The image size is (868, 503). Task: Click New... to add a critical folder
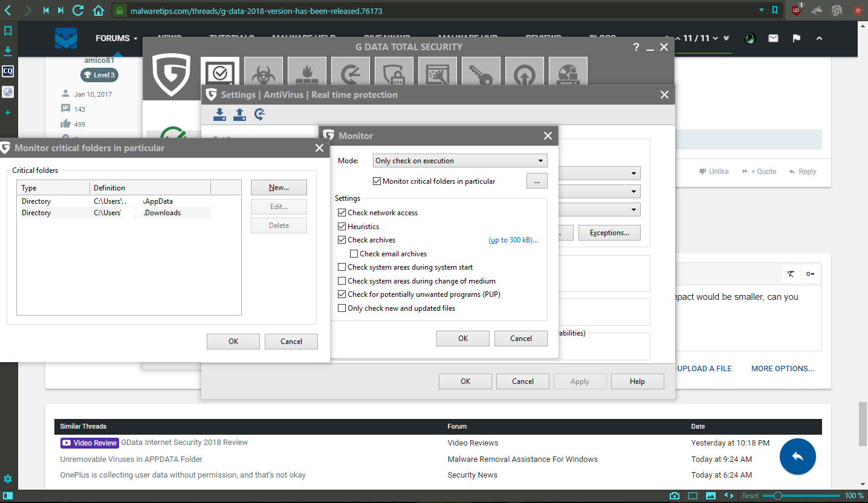[x=279, y=187]
